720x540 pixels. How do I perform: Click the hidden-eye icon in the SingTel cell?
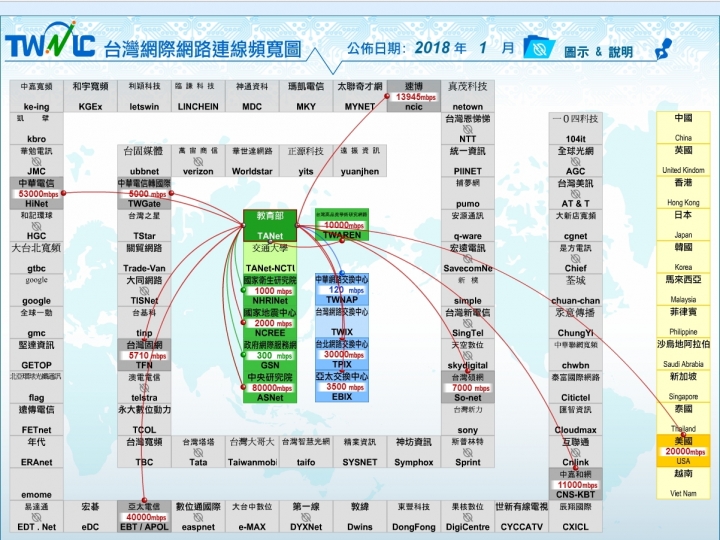pos(467,323)
